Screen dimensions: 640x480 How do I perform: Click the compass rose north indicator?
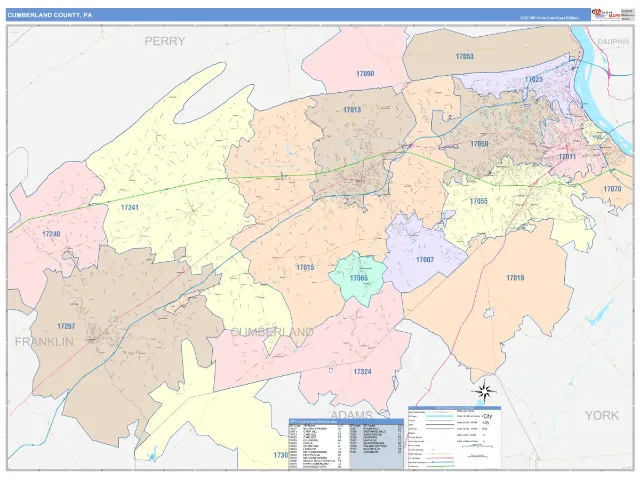pos(484,391)
